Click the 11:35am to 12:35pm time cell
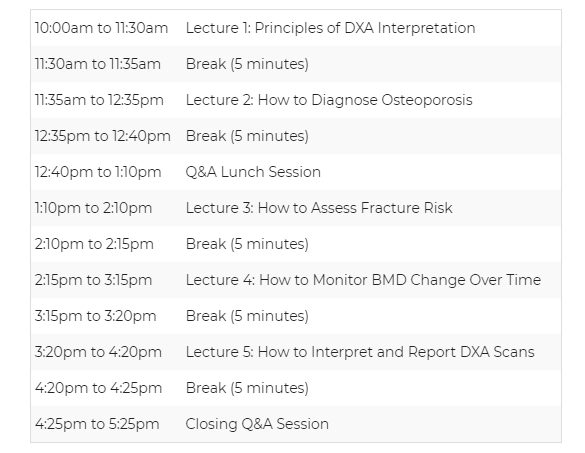Image resolution: width=585 pixels, height=453 pixels. point(99,100)
